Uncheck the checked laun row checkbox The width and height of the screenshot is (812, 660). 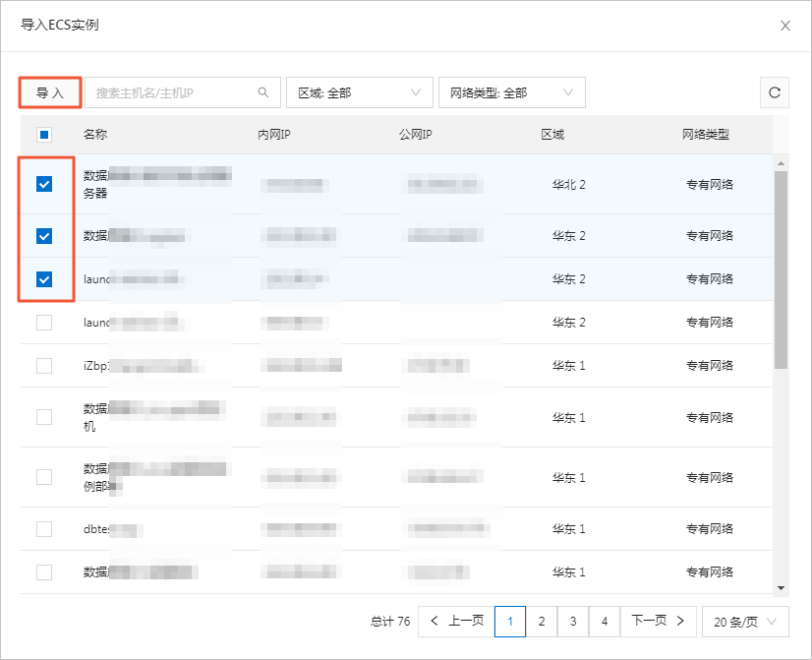[x=44, y=279]
